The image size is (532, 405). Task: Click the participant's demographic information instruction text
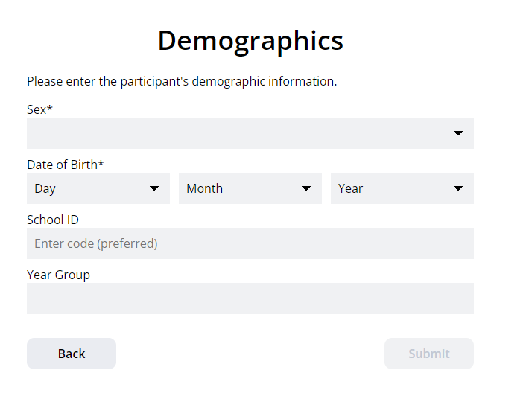tap(182, 82)
